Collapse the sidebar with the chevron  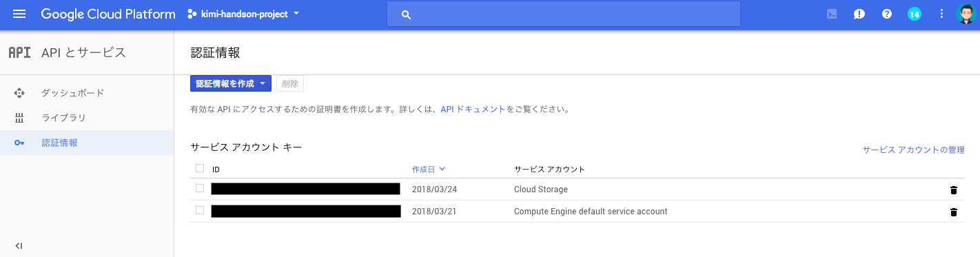coord(19,246)
